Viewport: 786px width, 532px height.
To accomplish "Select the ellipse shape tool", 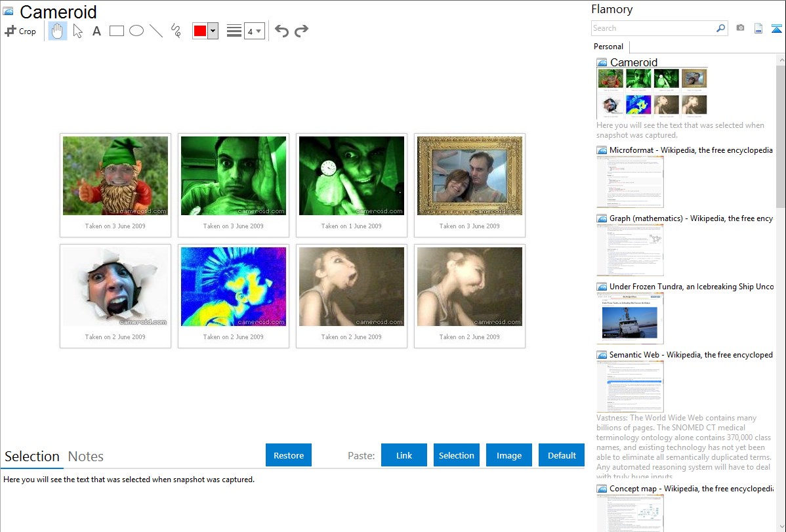I will pyautogui.click(x=136, y=31).
